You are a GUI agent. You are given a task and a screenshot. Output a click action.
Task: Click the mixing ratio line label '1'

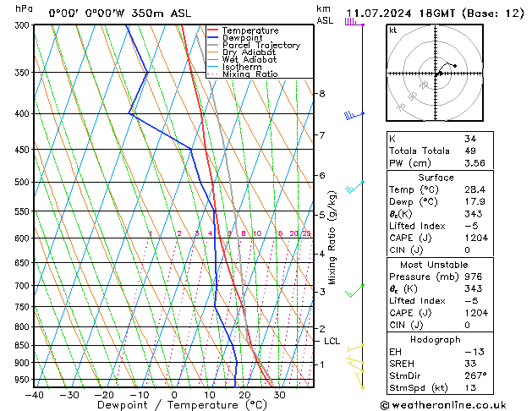[x=151, y=233]
